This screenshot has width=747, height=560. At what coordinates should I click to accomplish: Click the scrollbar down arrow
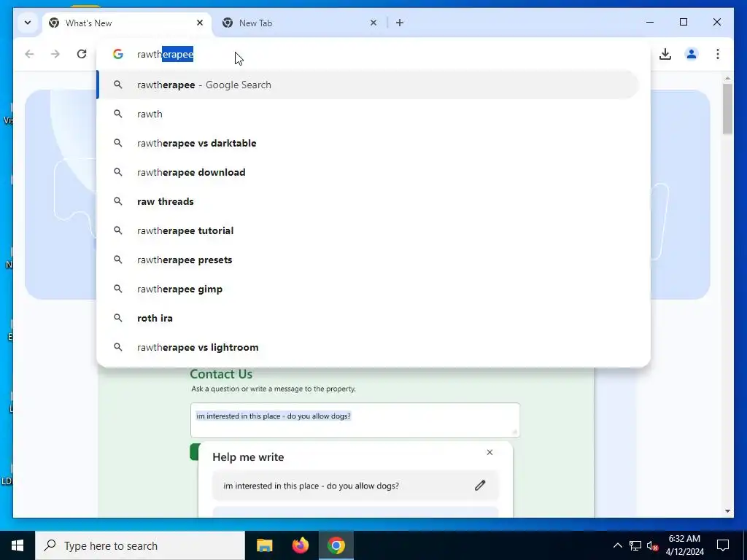727,511
